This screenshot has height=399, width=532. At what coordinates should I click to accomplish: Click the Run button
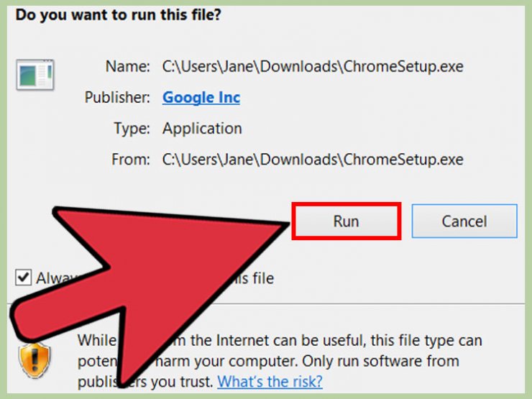click(x=346, y=221)
